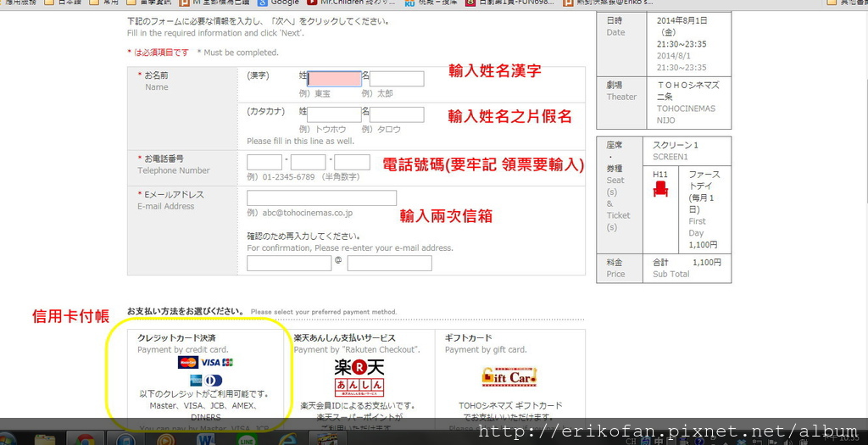868x445 pixels.
Task: Click the 'Payment by "Rakuten Checkout".' text
Action: point(357,350)
